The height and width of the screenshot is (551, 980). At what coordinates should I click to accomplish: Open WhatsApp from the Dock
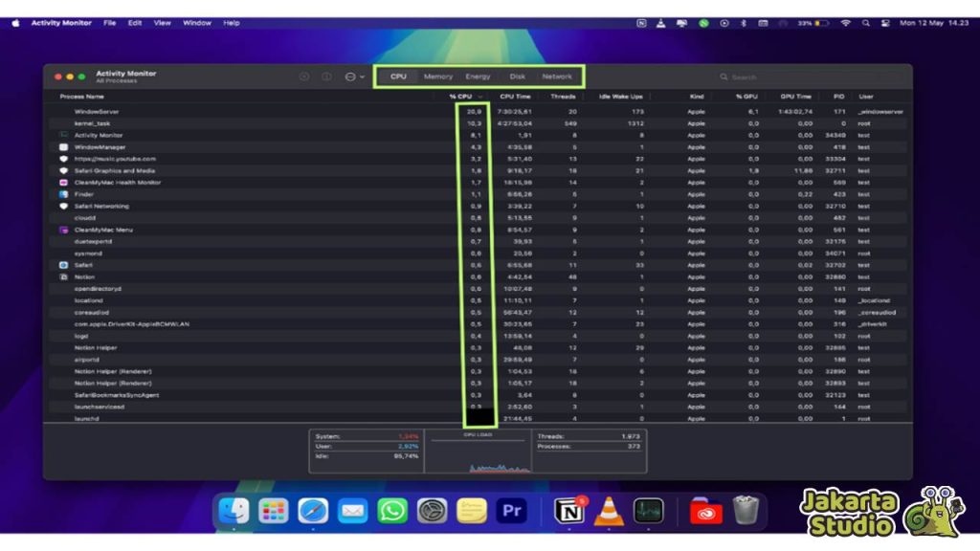(x=392, y=511)
